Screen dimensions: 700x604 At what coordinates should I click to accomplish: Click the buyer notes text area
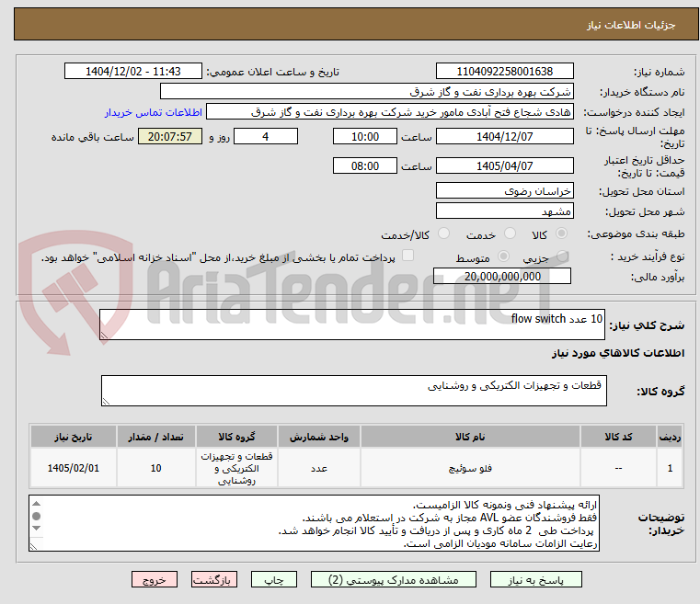tap(314, 523)
